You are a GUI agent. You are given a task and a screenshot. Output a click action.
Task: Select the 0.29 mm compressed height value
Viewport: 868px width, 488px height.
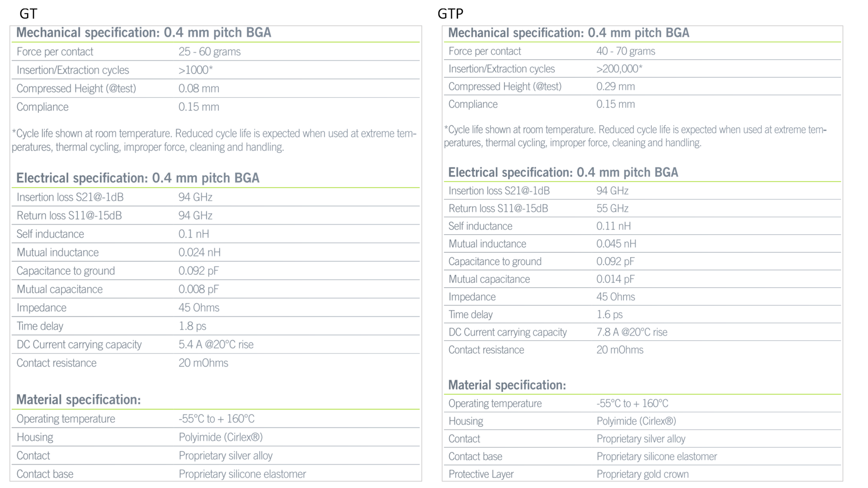coord(615,86)
